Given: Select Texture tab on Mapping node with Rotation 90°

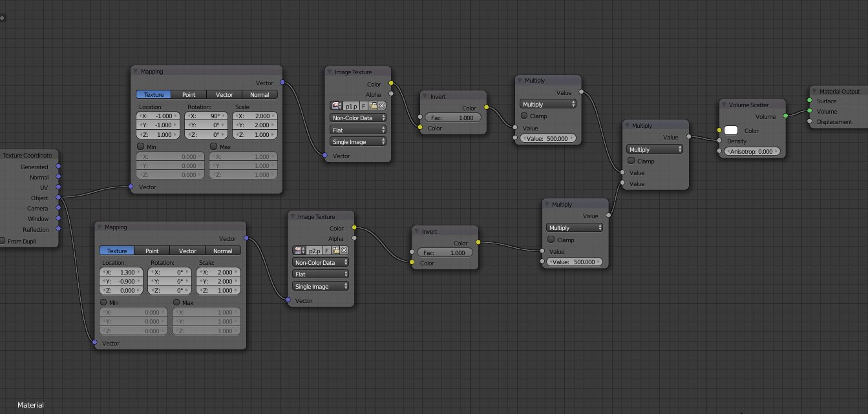Looking at the screenshot, I should pos(154,94).
